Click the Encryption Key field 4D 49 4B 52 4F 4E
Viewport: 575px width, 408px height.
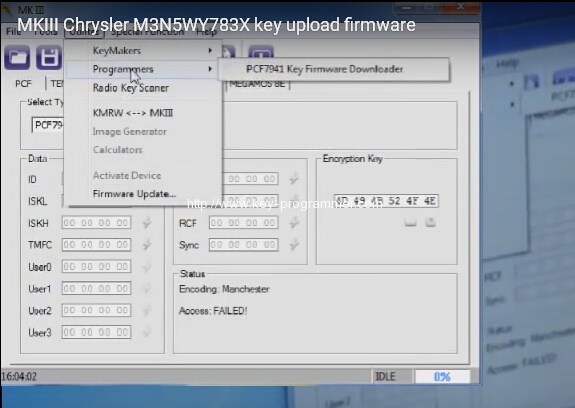(x=386, y=201)
